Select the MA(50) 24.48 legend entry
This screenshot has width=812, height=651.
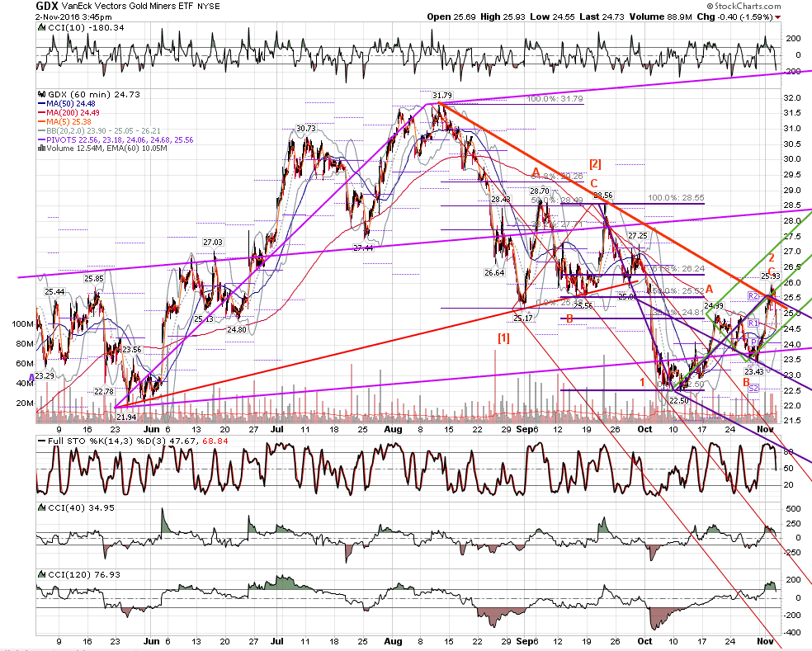pyautogui.click(x=68, y=104)
